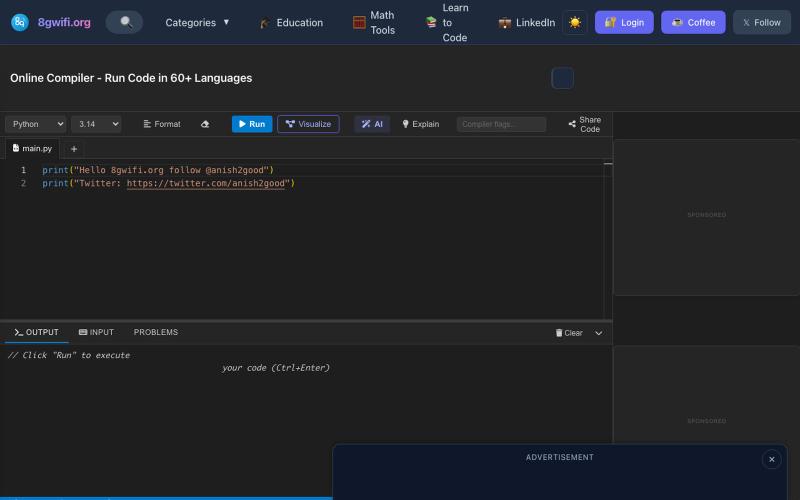Click the page title 'Online Compiler' heading
Image resolution: width=800 pixels, height=500 pixels.
coord(131,78)
